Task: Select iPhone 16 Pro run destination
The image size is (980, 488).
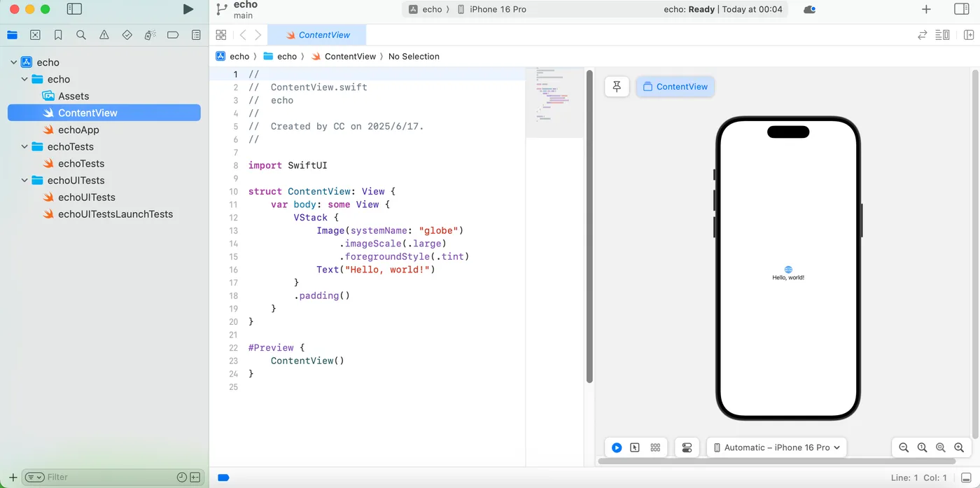Action: pos(491,9)
